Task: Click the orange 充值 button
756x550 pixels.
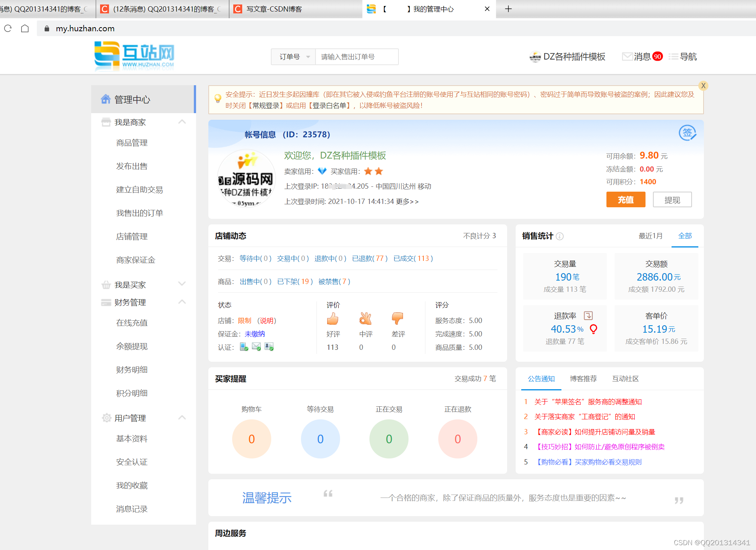Action: click(625, 200)
